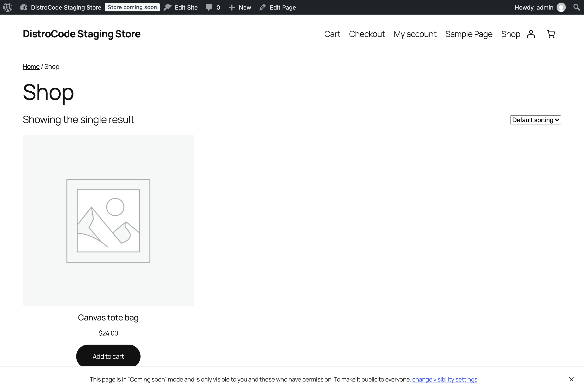Open DistroCode Staging Store admin bar menu

pyautogui.click(x=61, y=7)
